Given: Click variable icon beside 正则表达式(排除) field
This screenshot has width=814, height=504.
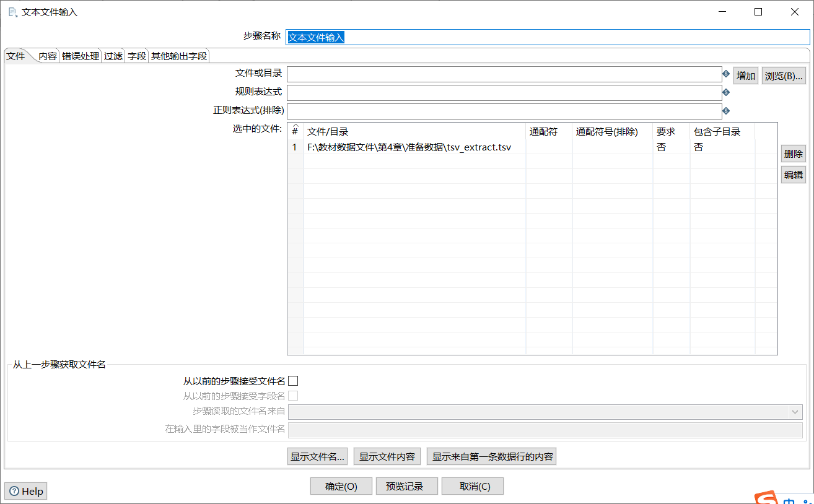Looking at the screenshot, I should (x=726, y=111).
